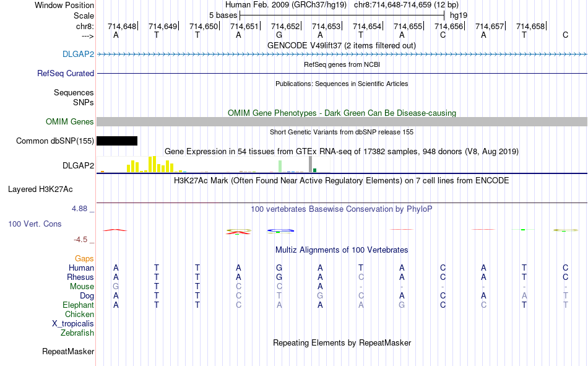
Task: Click the hg19 label beside scale bar
Action: click(x=458, y=15)
